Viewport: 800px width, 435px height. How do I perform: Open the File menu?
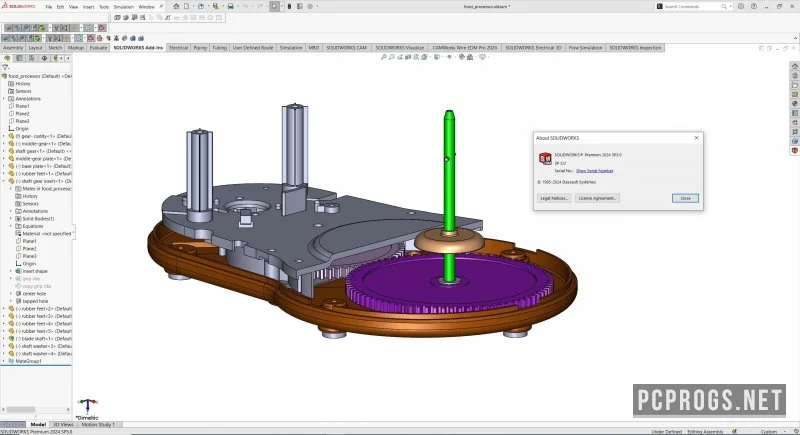(x=48, y=7)
